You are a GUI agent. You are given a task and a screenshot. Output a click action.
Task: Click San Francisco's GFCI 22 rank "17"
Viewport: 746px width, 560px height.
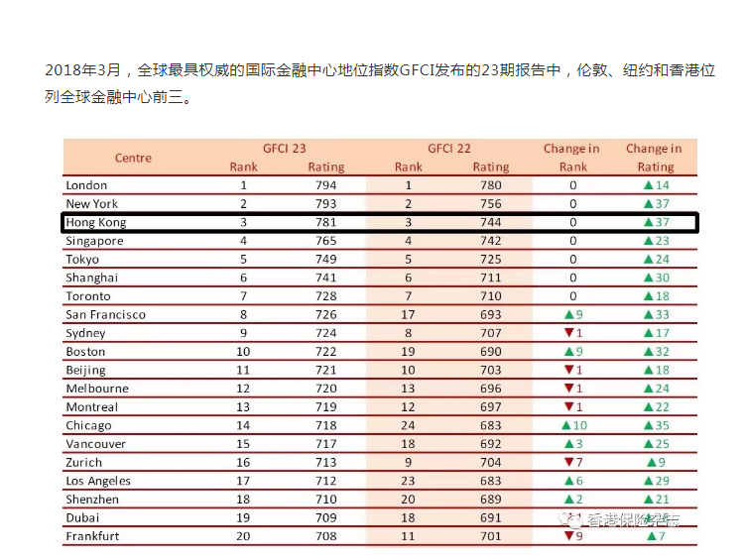tap(408, 315)
